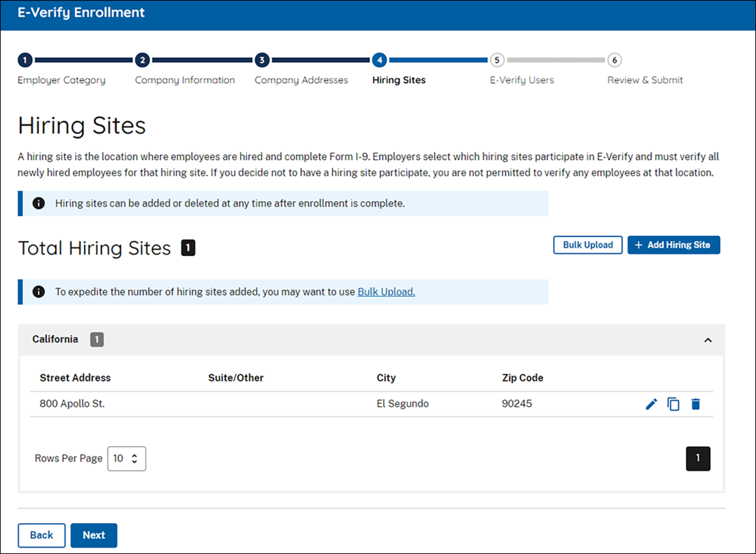
Task: Select page 1 in pagination
Action: tap(698, 459)
